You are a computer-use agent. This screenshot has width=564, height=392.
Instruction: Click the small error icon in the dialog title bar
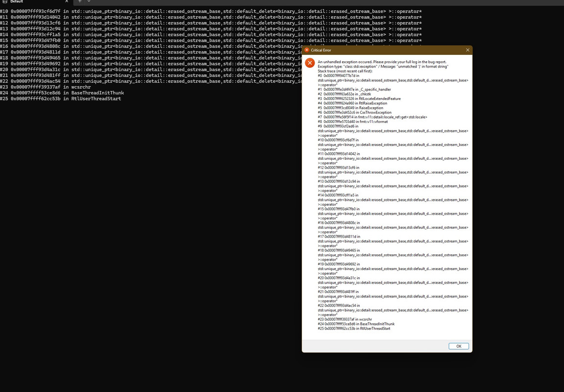[307, 50]
